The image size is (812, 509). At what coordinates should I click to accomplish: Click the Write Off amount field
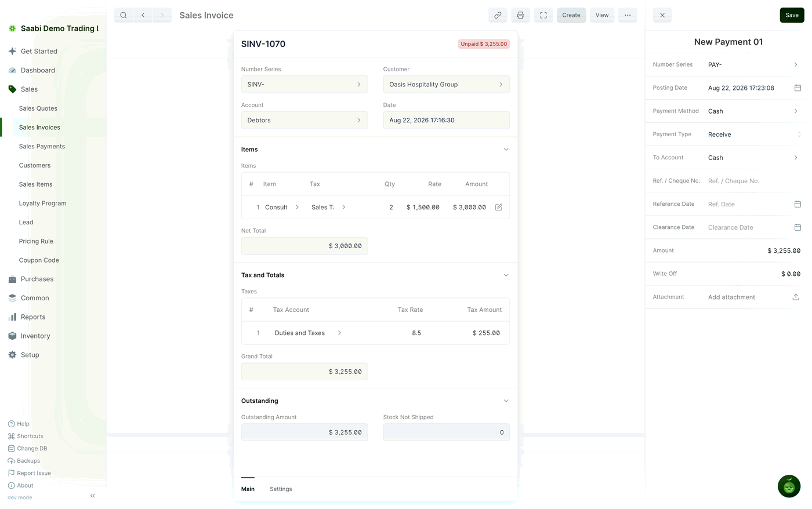pyautogui.click(x=754, y=274)
